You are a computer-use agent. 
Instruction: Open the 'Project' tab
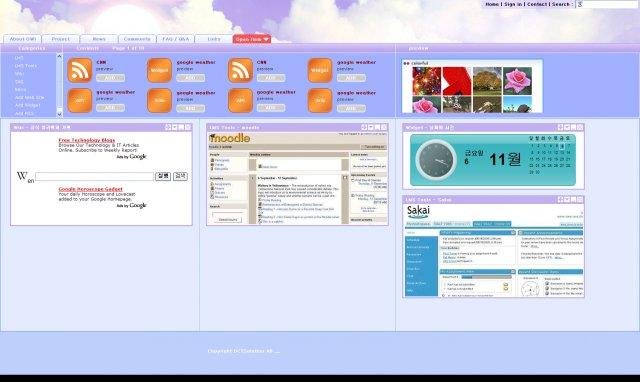tap(60, 39)
